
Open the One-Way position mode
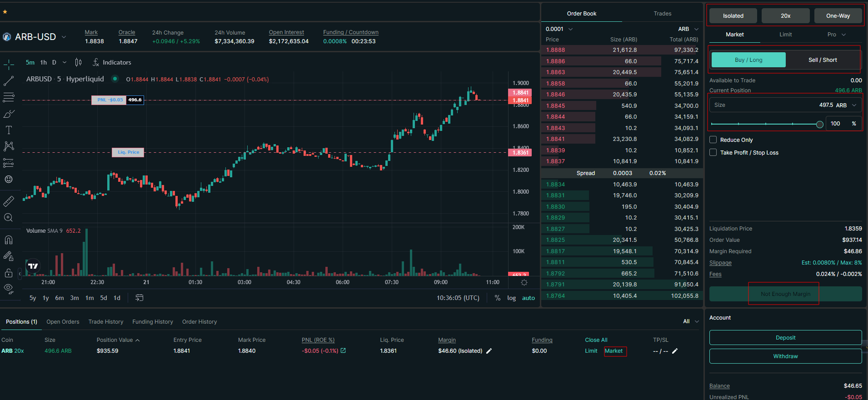click(x=838, y=16)
